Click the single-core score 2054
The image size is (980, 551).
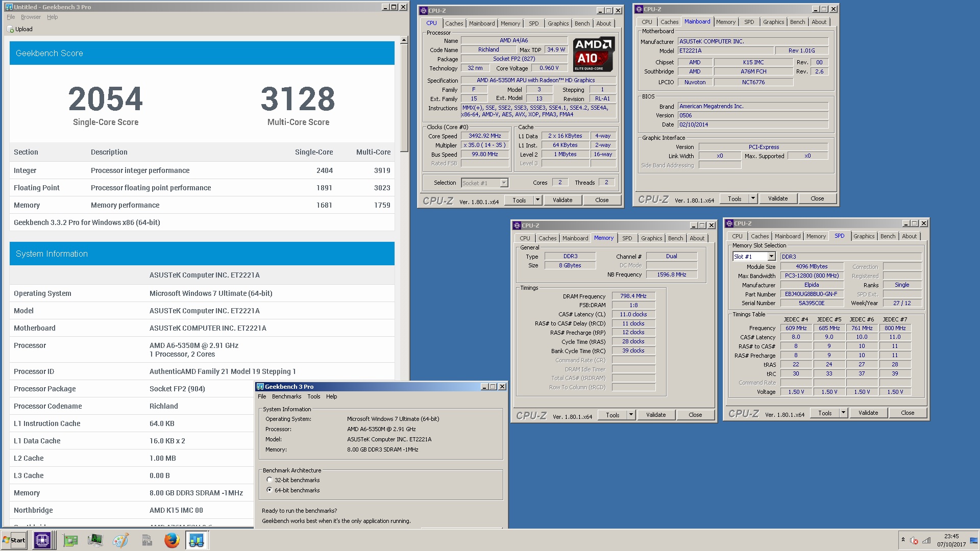106,98
